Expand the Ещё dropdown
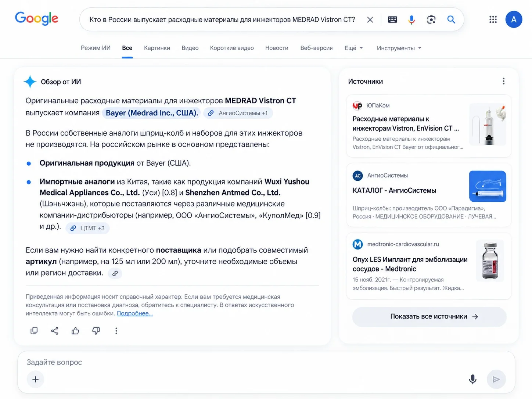The image size is (532, 399). pos(354,48)
